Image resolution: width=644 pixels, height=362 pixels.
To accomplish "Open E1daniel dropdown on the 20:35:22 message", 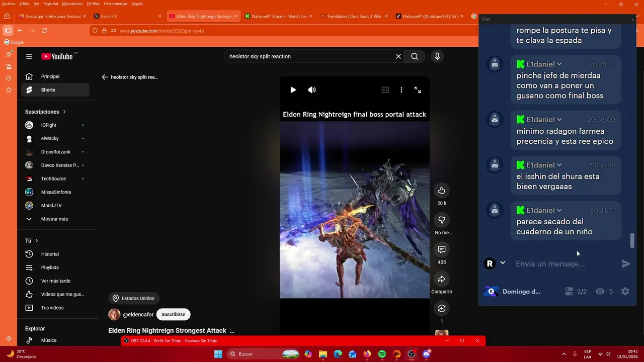I will (559, 64).
